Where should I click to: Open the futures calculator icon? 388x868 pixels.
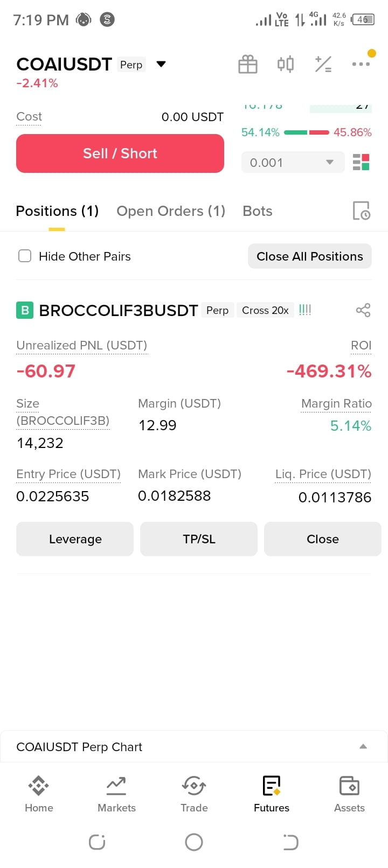tap(323, 64)
